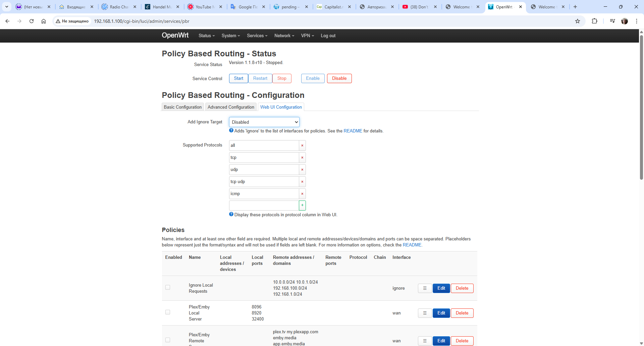Click drag handle for Plex/Emby Remote row

[425, 341]
